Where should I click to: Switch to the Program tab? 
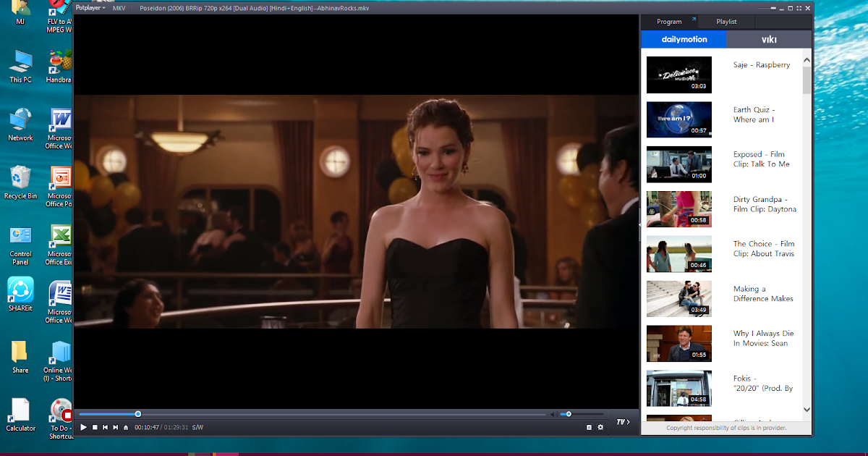coord(669,22)
